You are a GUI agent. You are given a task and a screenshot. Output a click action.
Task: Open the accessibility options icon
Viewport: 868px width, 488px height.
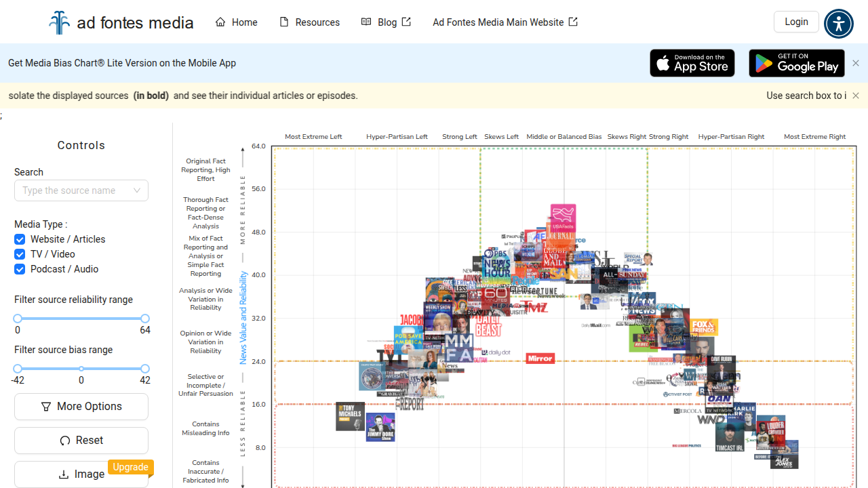click(x=839, y=24)
